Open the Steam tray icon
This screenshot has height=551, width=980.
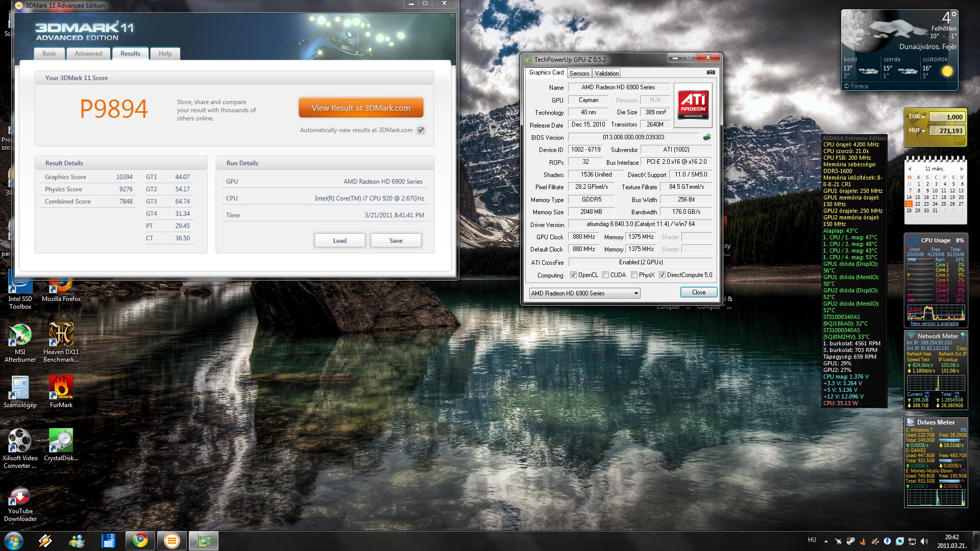point(851,541)
